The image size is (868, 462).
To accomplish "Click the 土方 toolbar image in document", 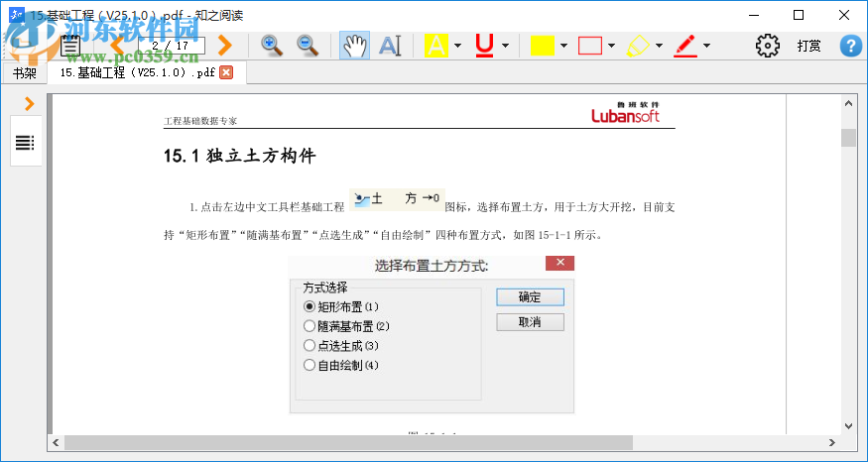I will [x=397, y=199].
